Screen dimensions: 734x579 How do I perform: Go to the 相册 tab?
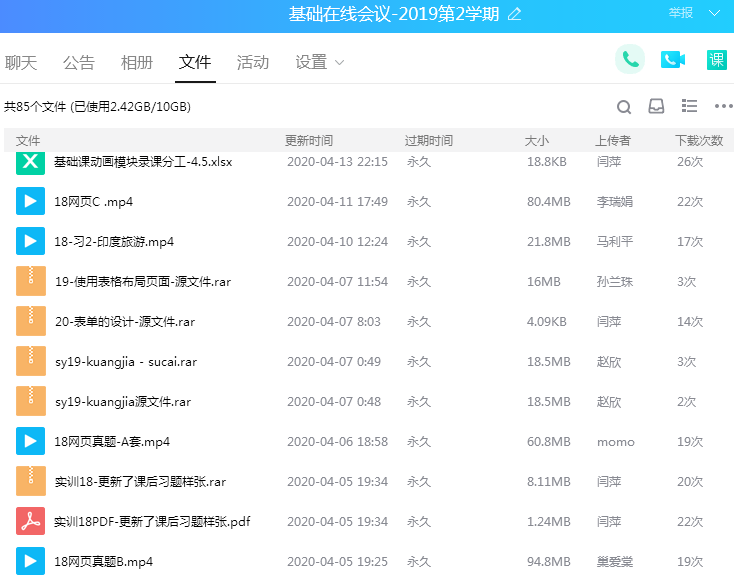click(137, 62)
